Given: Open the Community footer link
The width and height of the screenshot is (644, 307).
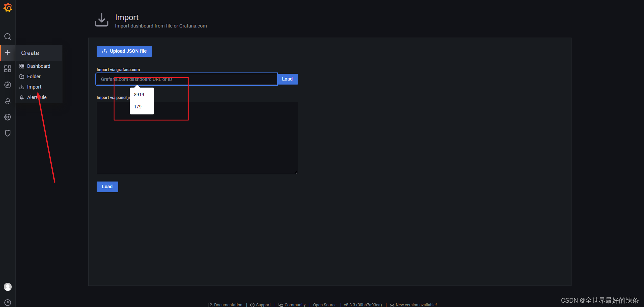Looking at the screenshot, I should (x=292, y=305).
